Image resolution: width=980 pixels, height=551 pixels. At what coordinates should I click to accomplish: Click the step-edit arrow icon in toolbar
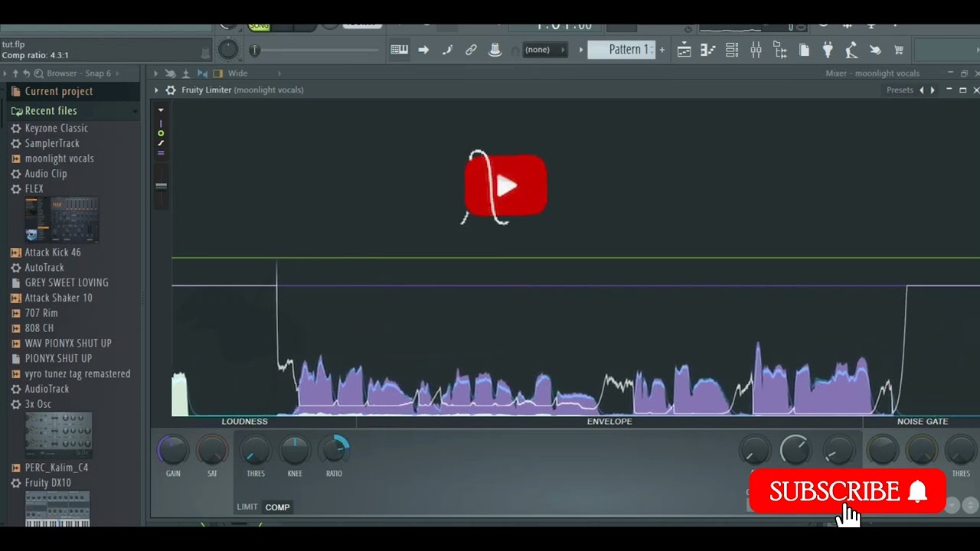(x=423, y=50)
